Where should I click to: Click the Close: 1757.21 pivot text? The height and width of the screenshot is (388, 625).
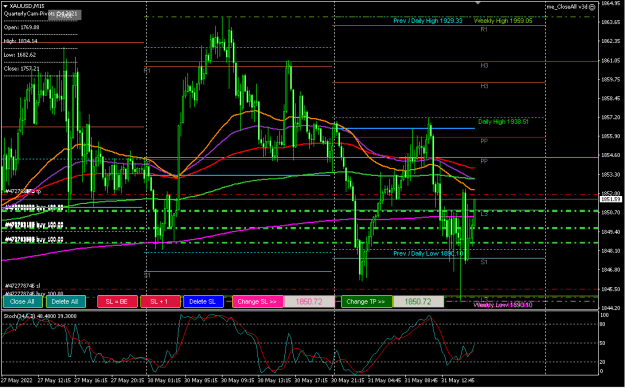(x=22, y=69)
